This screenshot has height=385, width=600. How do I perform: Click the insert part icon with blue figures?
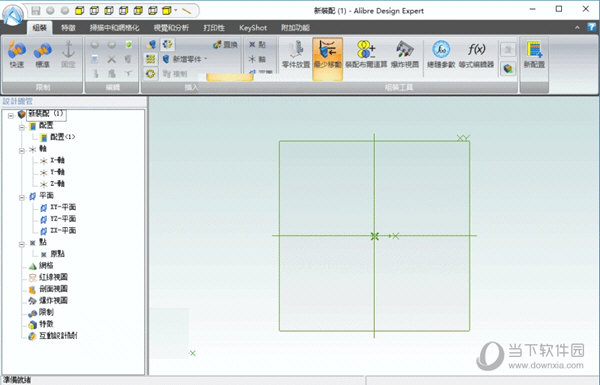tap(151, 45)
